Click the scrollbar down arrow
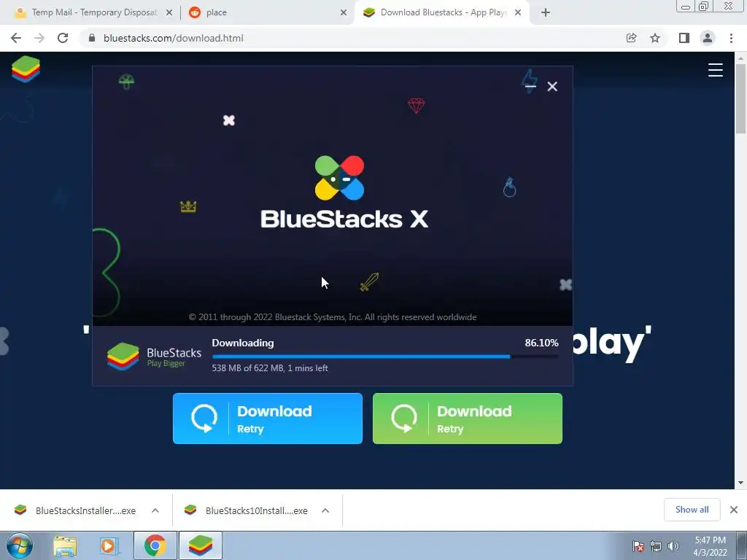 click(740, 483)
